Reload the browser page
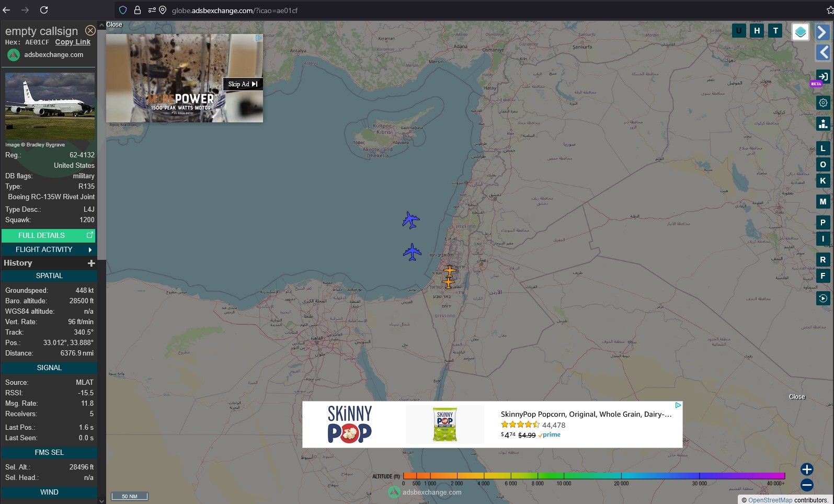Viewport: 834px width, 504px height. click(44, 10)
